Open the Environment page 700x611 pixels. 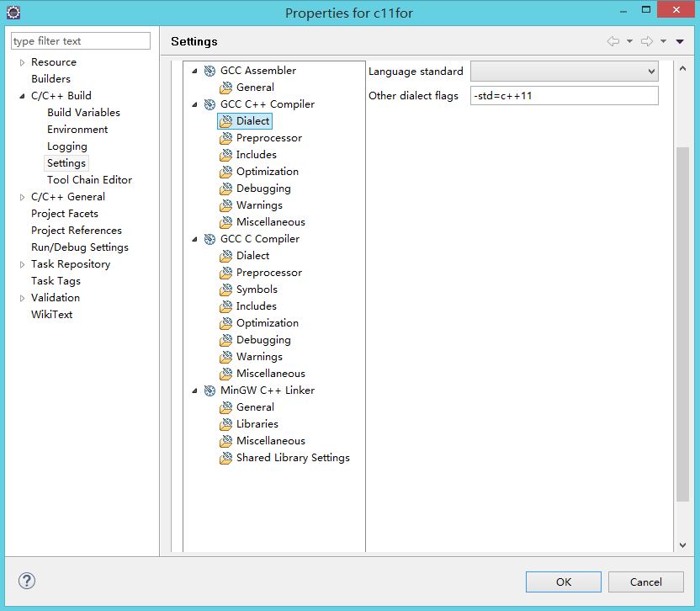tap(77, 130)
